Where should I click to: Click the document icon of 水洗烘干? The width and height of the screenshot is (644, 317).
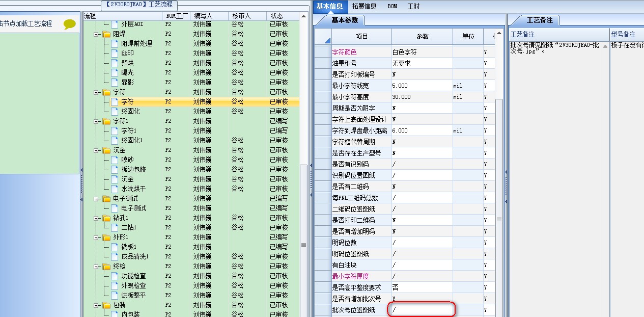115,189
